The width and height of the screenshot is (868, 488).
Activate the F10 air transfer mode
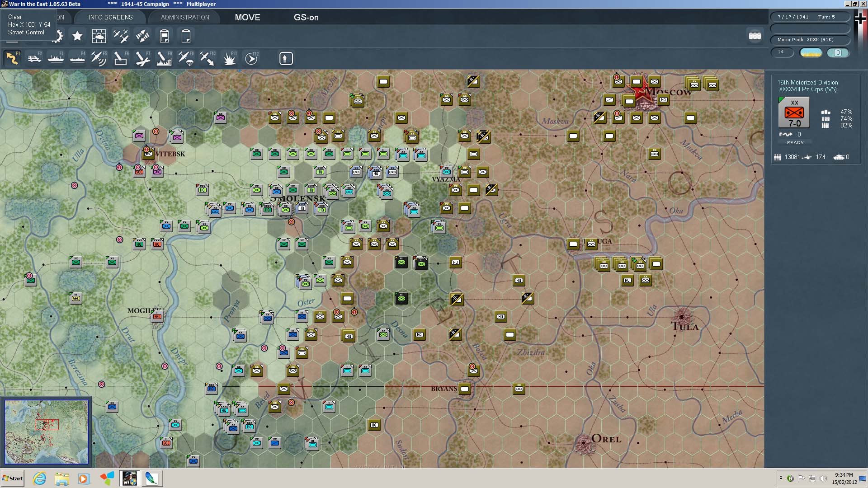click(x=208, y=58)
